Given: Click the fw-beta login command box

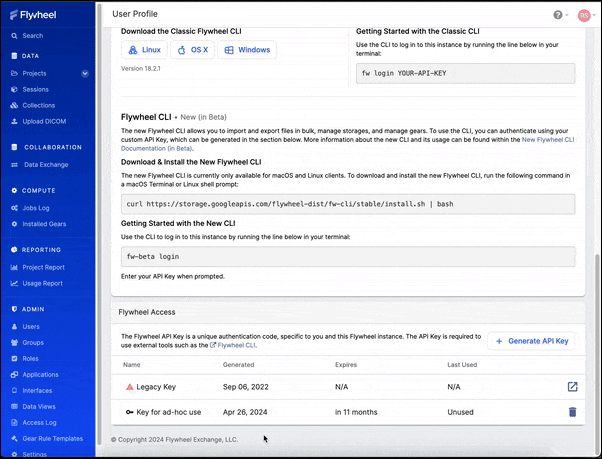Looking at the screenshot, I should [x=348, y=257].
